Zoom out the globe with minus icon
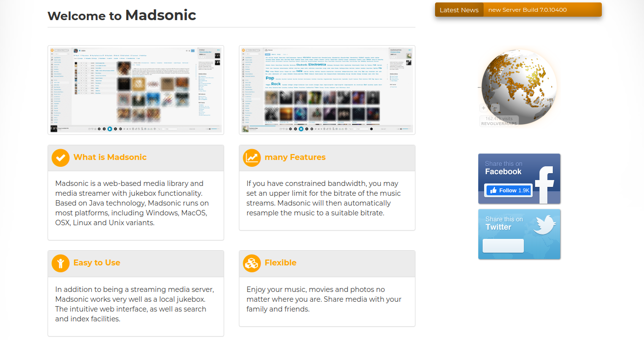This screenshot has height=340, width=644. pos(495,108)
